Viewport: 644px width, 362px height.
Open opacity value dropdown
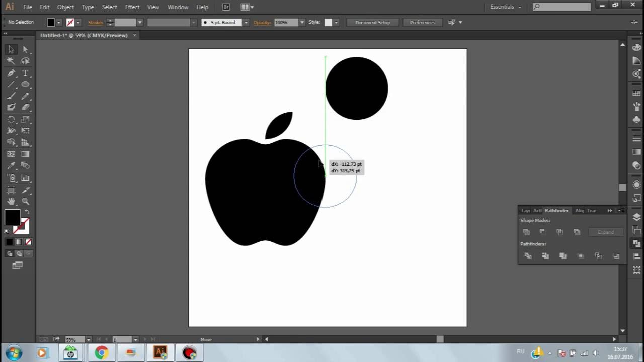(302, 22)
